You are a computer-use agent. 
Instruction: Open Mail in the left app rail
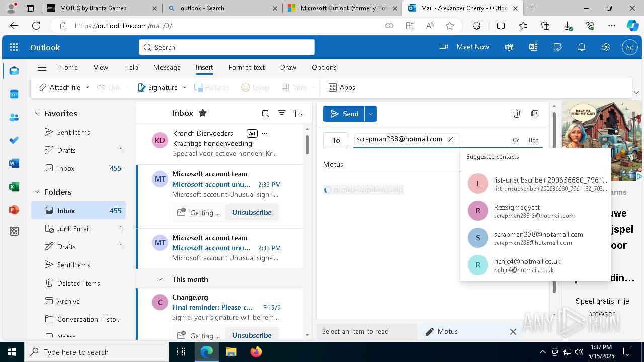pyautogui.click(x=14, y=71)
